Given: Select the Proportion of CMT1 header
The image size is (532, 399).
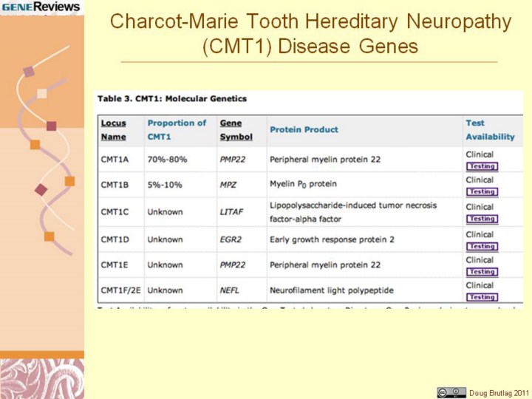Looking at the screenshot, I should coord(177,130).
